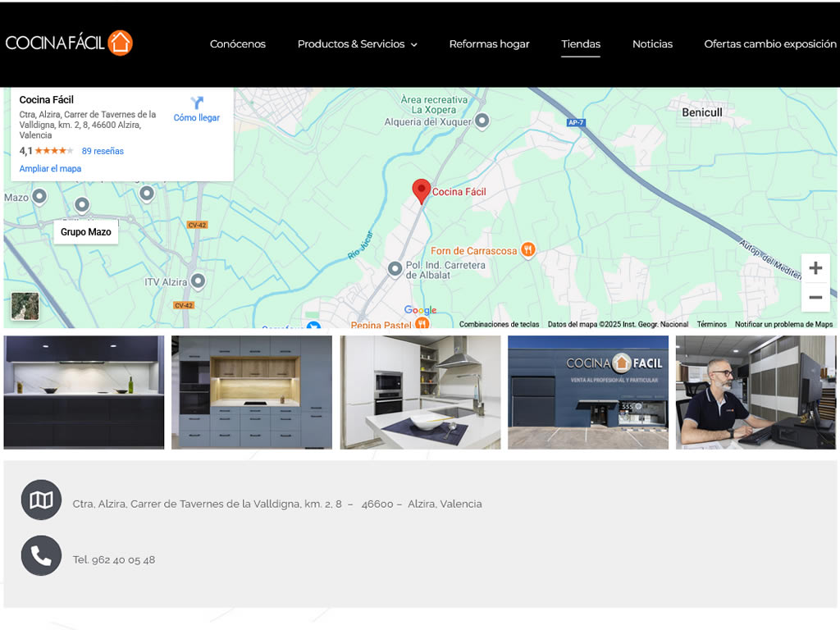Open the Noticias section

click(x=652, y=44)
